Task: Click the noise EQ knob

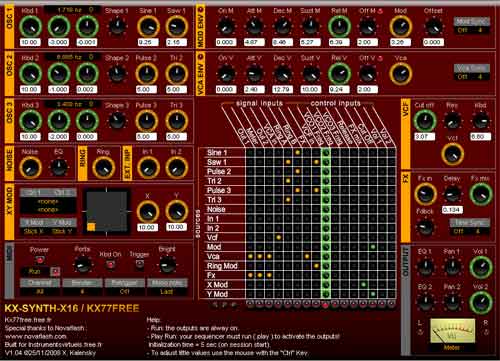Action: tap(59, 167)
